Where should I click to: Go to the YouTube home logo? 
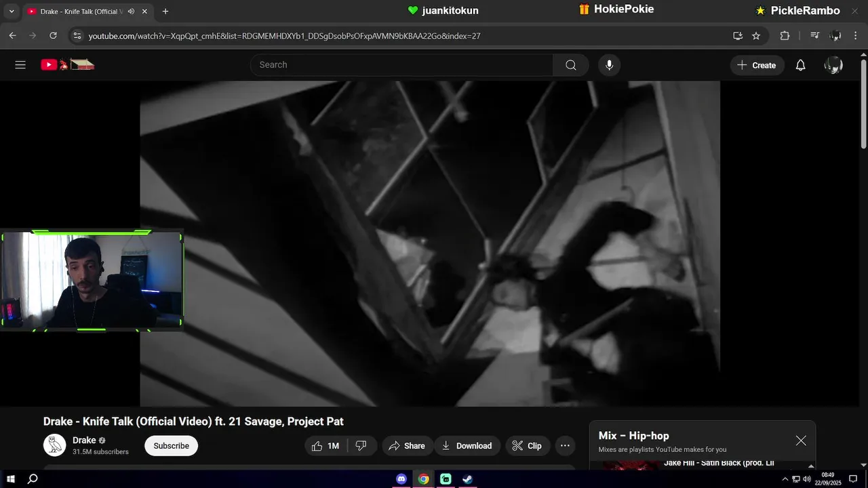coord(67,65)
